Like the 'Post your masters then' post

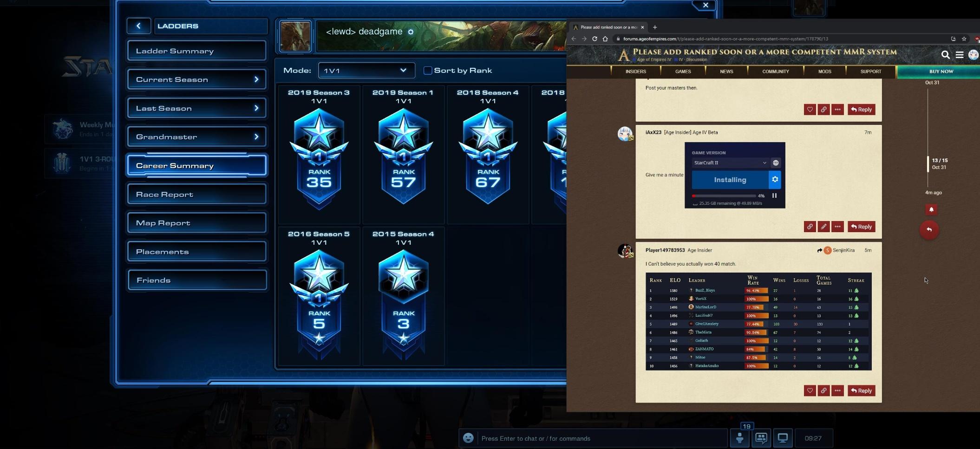(x=810, y=110)
